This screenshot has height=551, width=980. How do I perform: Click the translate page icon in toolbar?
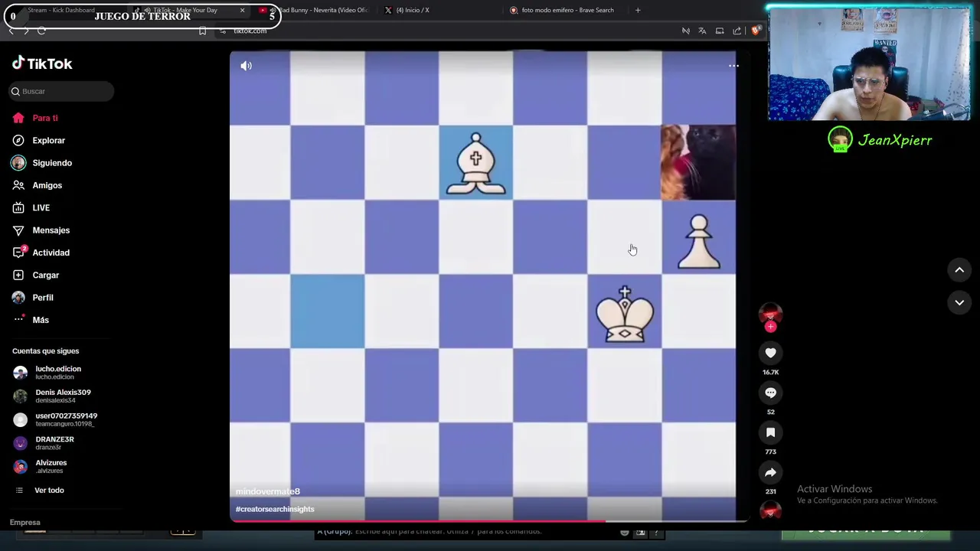pos(702,31)
